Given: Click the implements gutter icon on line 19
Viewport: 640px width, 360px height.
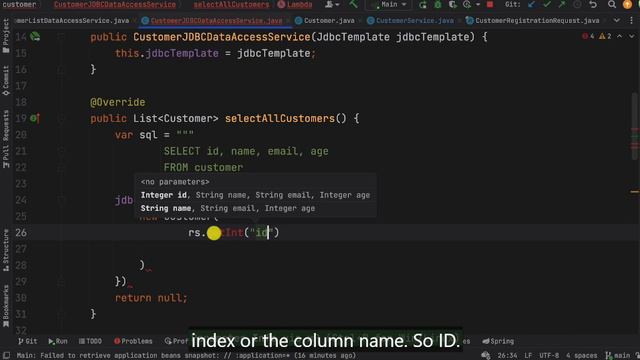Looking at the screenshot, I should (x=35, y=118).
